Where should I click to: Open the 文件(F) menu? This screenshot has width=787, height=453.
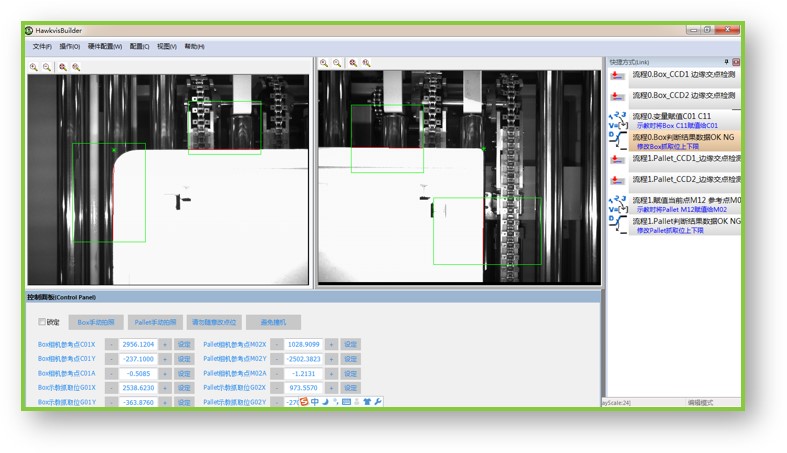[x=42, y=47]
